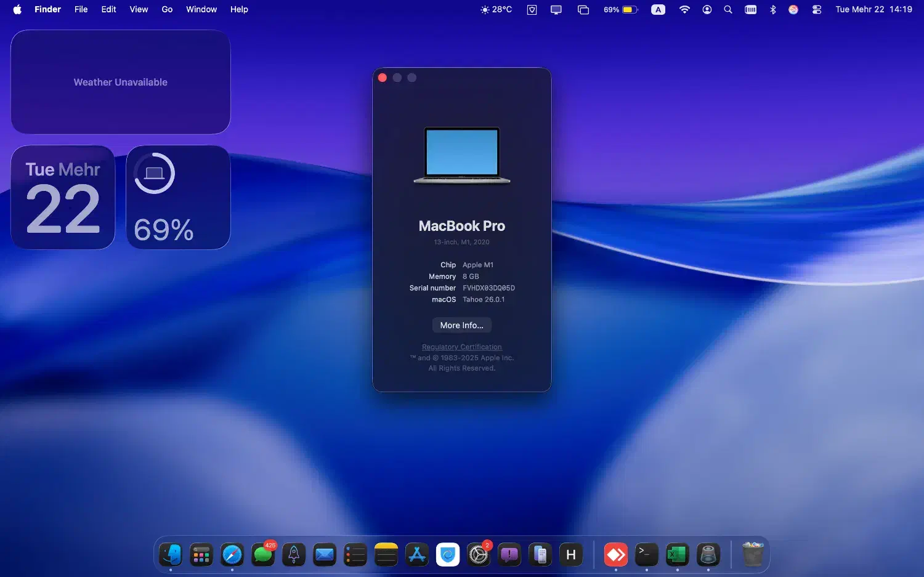This screenshot has height=577, width=924.
Task: Open the input source "A" menu
Action: [x=658, y=9]
